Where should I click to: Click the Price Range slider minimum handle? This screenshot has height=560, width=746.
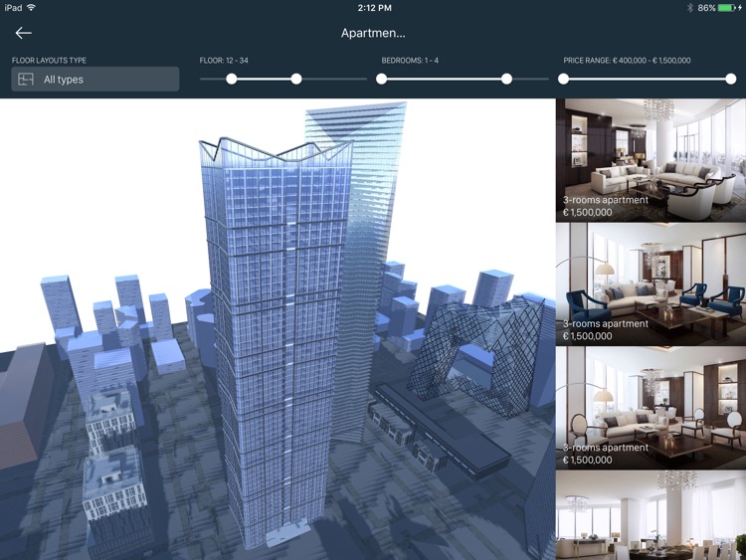(563, 79)
